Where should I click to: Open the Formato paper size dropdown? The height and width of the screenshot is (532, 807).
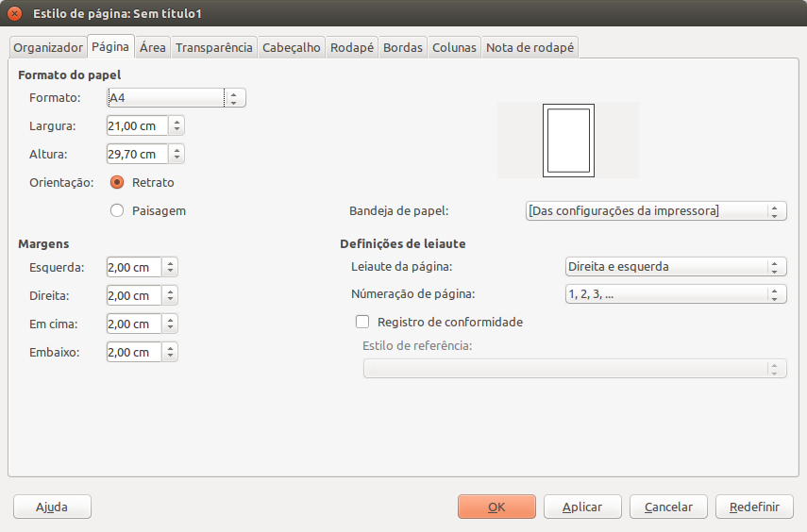(x=177, y=98)
